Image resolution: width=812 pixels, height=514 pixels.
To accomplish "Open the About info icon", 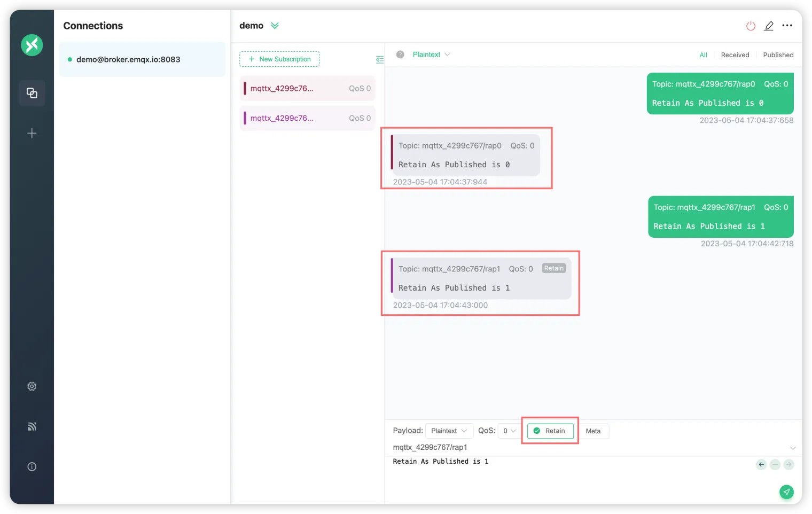I will pos(32,466).
